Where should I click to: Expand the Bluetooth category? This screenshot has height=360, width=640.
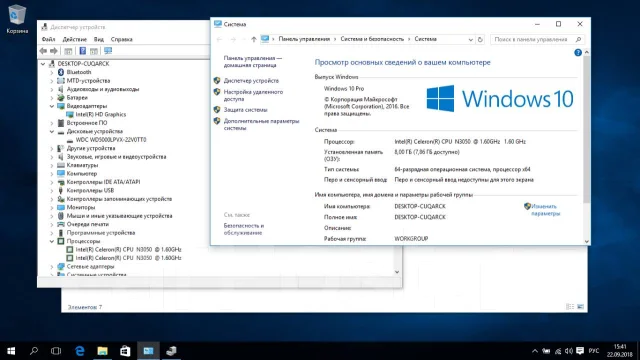52,73
